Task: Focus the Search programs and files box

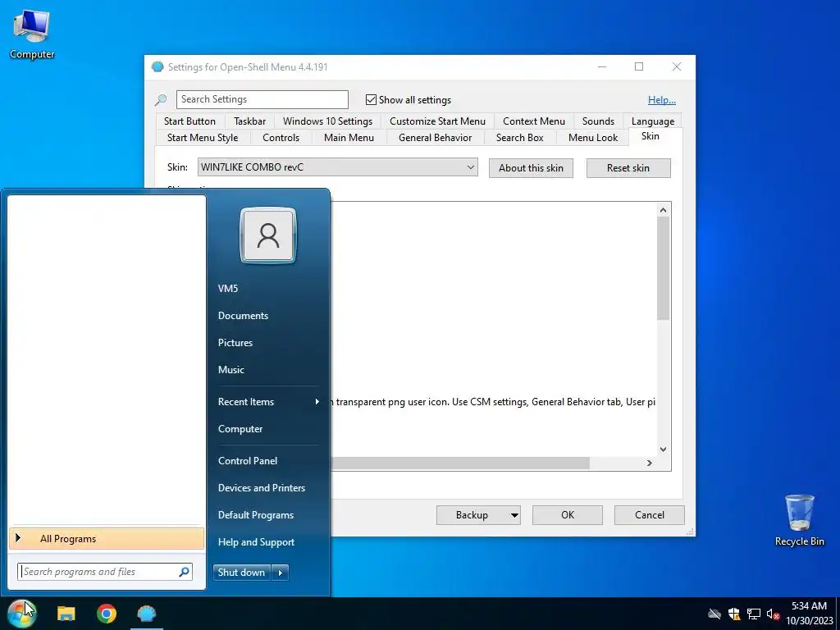Action: (105, 572)
